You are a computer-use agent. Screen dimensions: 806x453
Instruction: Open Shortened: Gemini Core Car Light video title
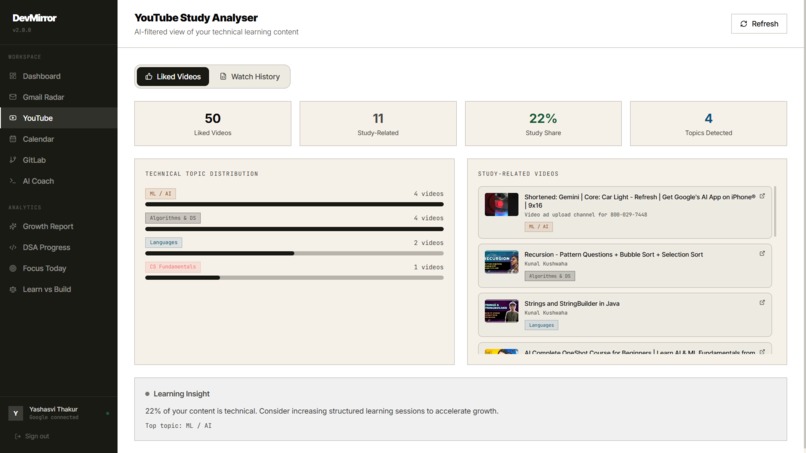coord(640,201)
